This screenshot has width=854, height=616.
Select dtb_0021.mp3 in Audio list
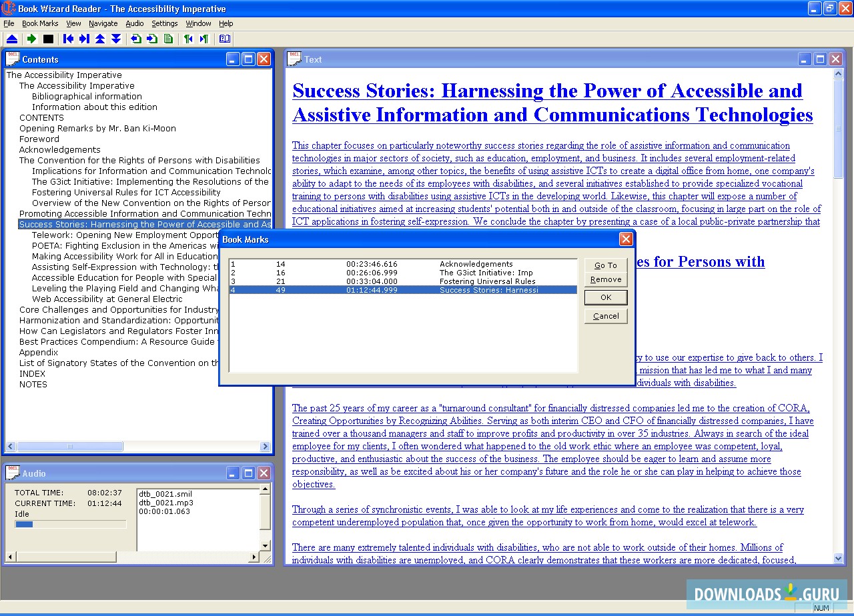[165, 503]
